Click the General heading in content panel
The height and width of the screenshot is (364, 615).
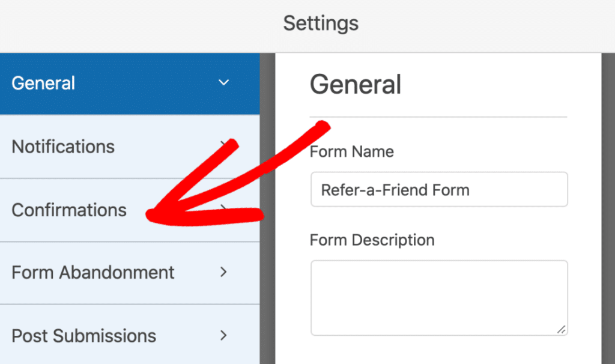[x=355, y=85]
